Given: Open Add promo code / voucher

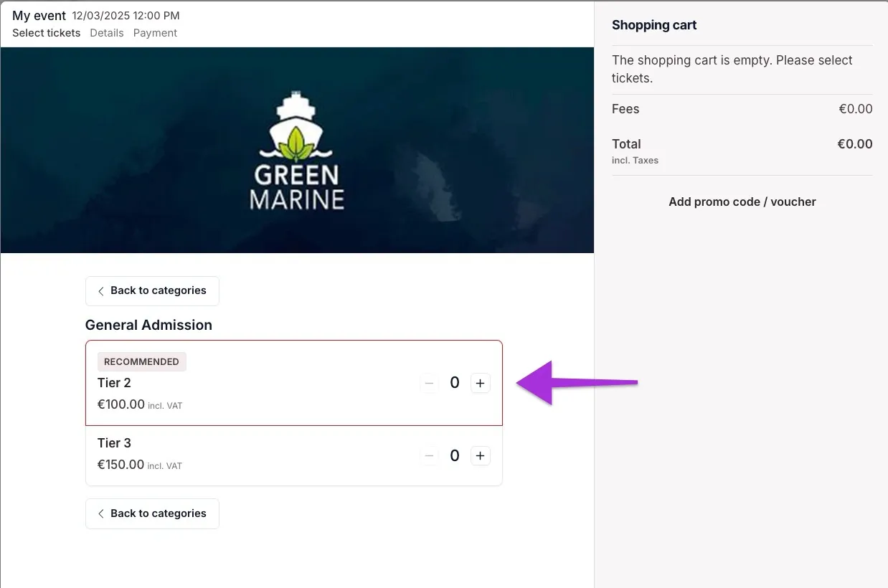Looking at the screenshot, I should (742, 202).
